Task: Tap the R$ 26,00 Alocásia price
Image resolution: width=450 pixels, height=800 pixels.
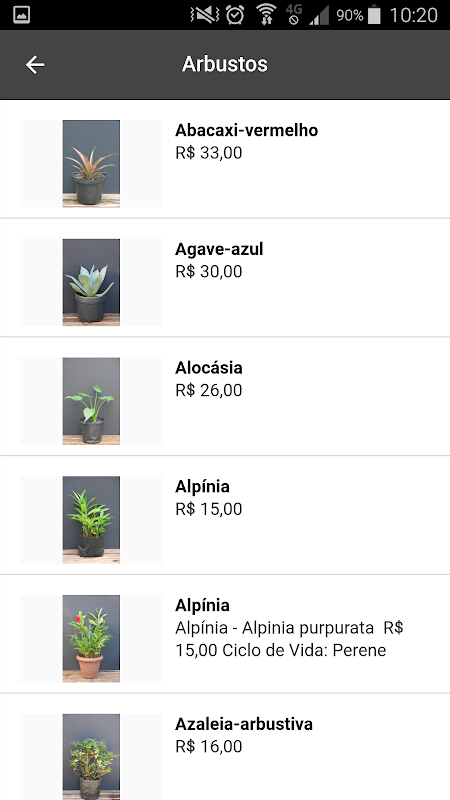Action: click(209, 390)
